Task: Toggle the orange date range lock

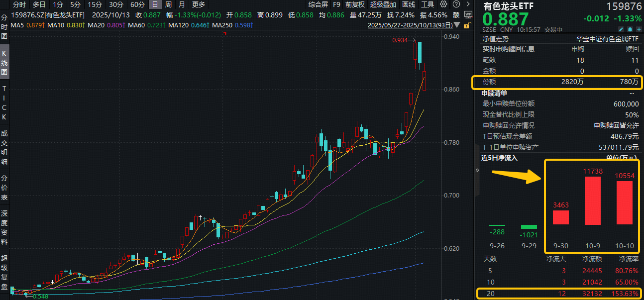Action: [467, 25]
